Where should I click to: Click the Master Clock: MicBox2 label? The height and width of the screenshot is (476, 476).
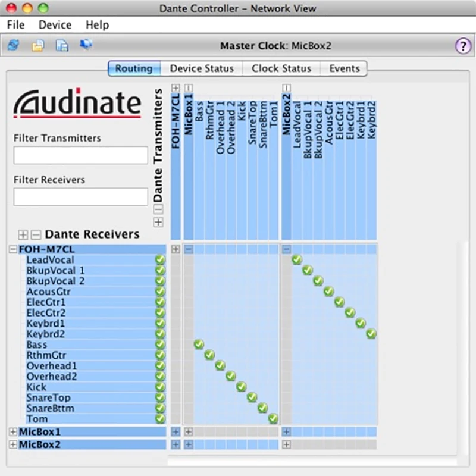click(x=275, y=46)
